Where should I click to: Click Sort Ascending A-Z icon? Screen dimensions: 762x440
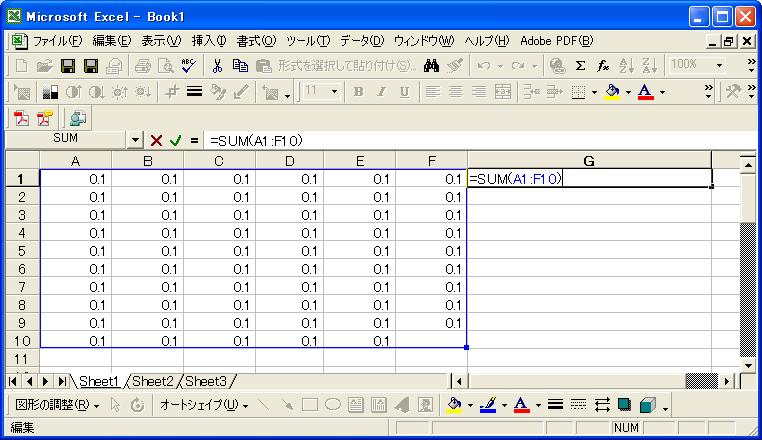coord(626,66)
